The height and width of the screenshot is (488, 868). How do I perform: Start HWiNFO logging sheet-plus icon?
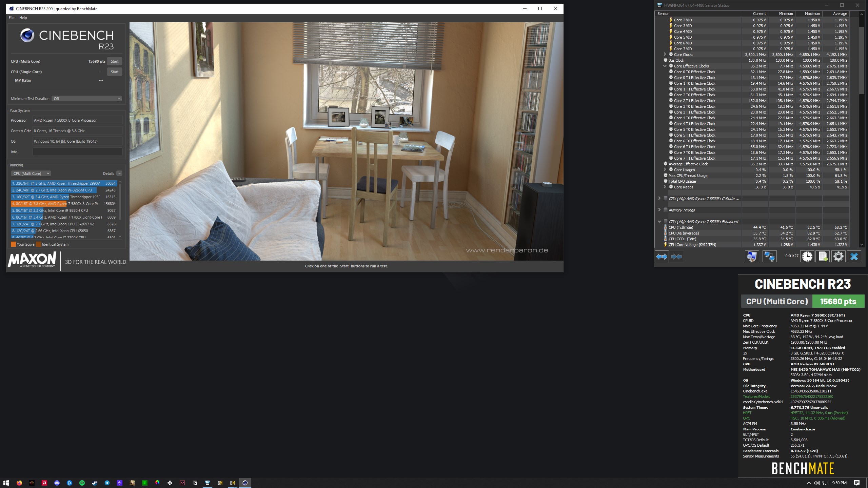point(823,257)
